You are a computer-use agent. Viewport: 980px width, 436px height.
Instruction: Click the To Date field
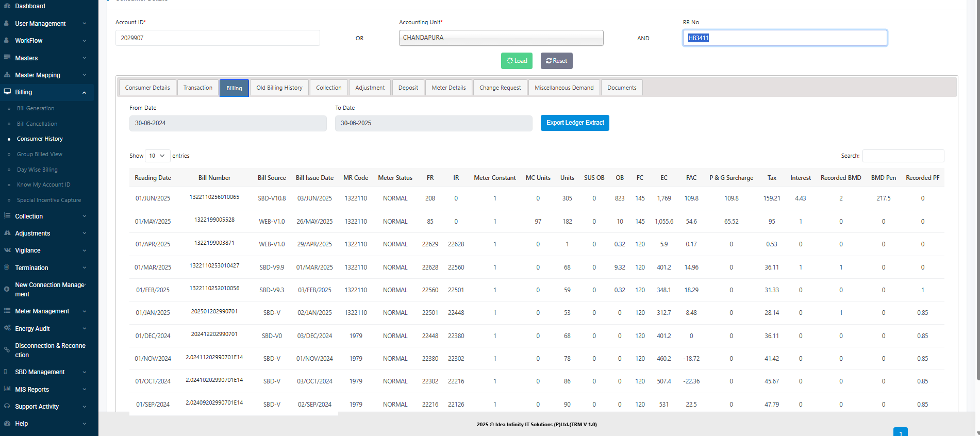click(x=434, y=123)
